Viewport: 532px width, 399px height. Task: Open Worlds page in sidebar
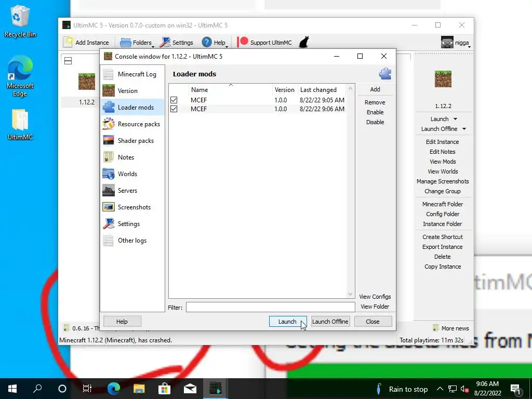132,174
